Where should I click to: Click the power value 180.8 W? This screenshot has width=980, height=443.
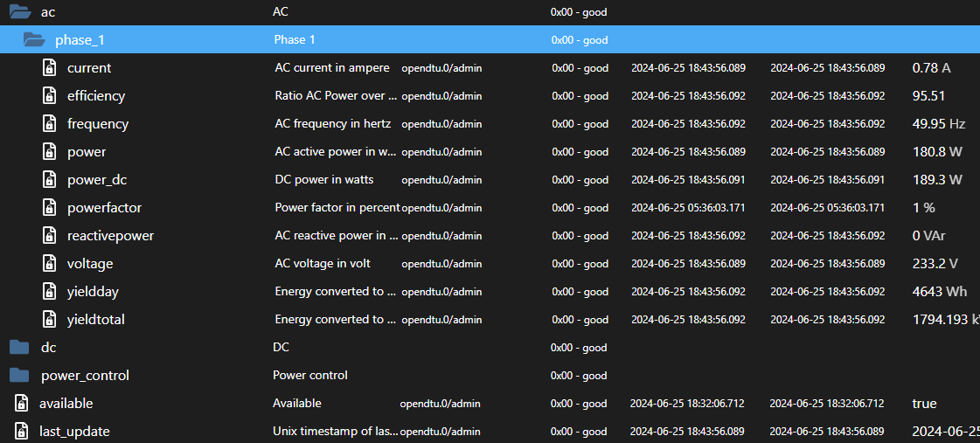pos(937,152)
